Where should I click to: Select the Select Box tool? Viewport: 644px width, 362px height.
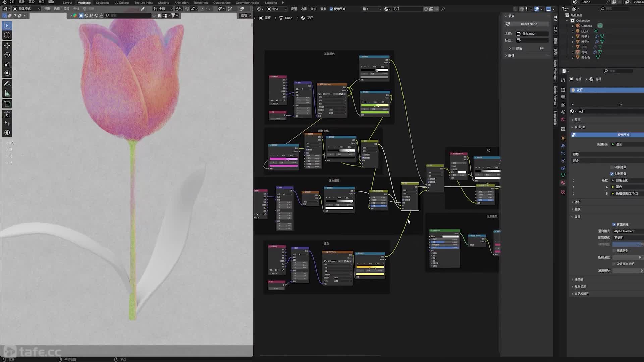tap(7, 26)
